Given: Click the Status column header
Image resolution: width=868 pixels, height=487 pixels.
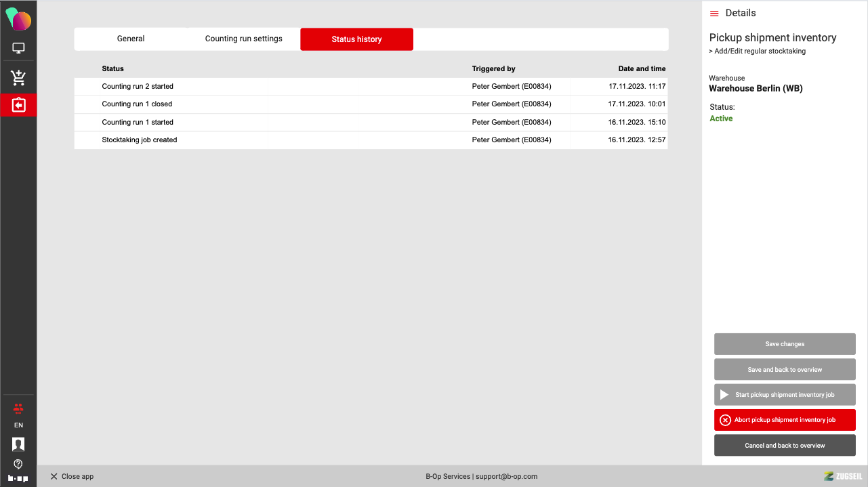Looking at the screenshot, I should 112,68.
